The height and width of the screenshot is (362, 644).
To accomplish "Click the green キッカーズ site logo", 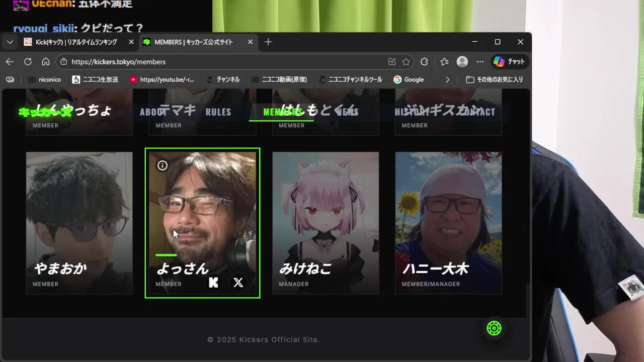I will [45, 112].
